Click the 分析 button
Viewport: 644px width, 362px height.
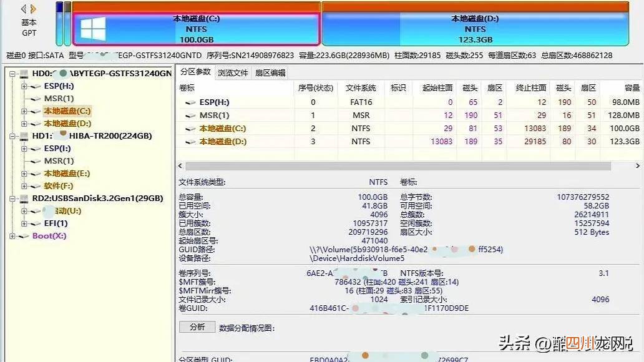point(197,327)
